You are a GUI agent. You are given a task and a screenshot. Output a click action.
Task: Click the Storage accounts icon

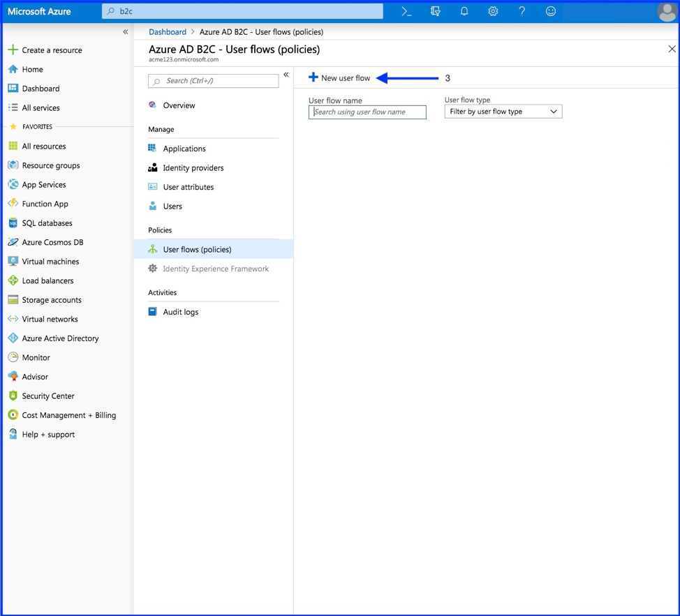point(13,299)
